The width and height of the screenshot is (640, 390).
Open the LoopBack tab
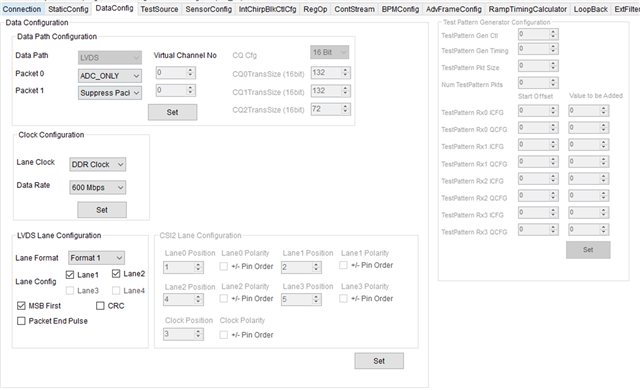coord(591,9)
